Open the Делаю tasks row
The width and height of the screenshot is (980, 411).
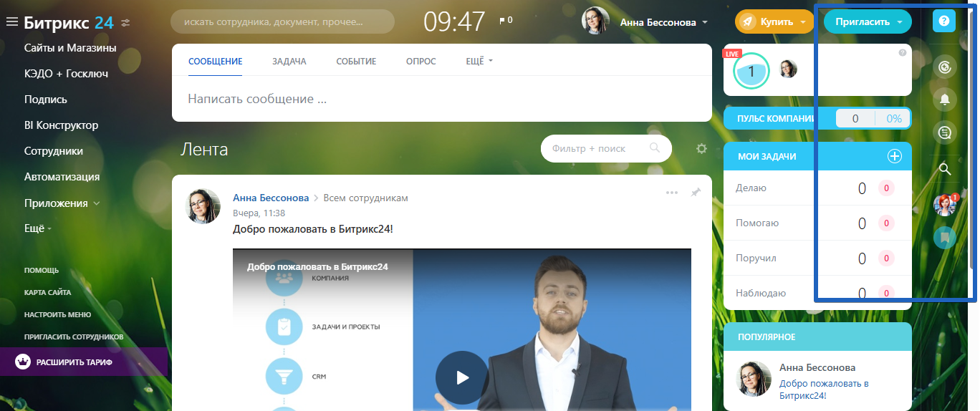pos(817,188)
